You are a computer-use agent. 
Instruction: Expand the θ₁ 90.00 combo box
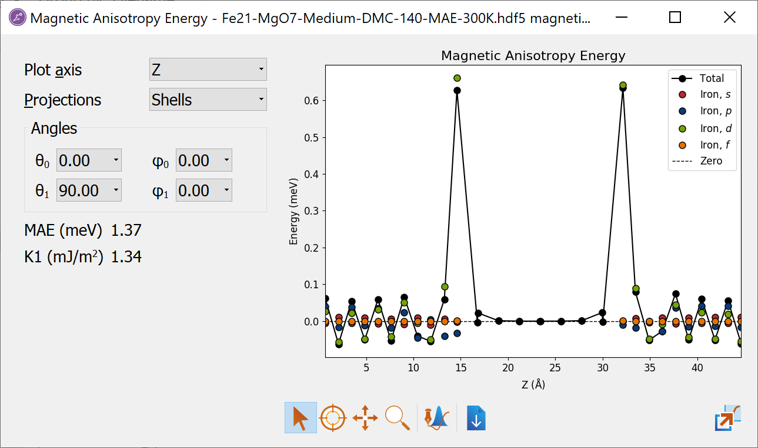[89, 190]
